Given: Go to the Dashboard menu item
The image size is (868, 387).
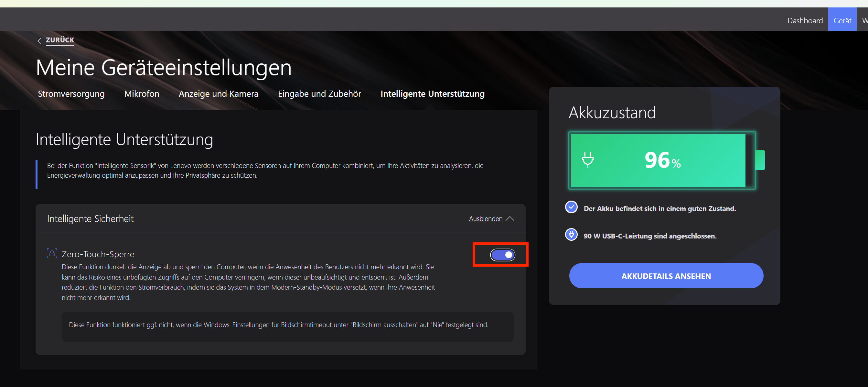Looking at the screenshot, I should [805, 21].
